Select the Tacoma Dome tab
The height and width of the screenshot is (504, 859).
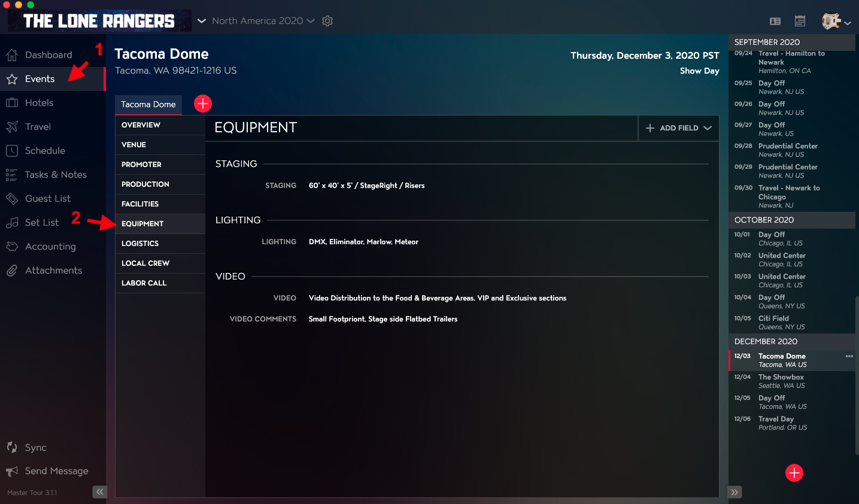148,104
